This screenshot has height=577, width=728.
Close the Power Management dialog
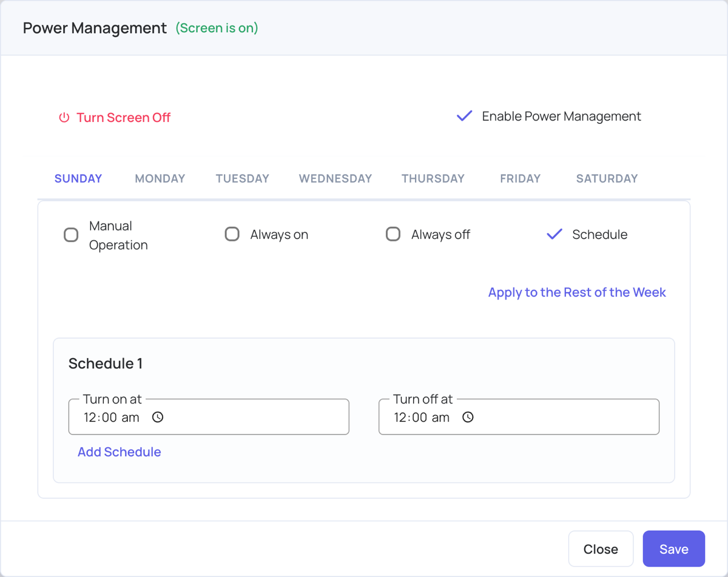601,549
